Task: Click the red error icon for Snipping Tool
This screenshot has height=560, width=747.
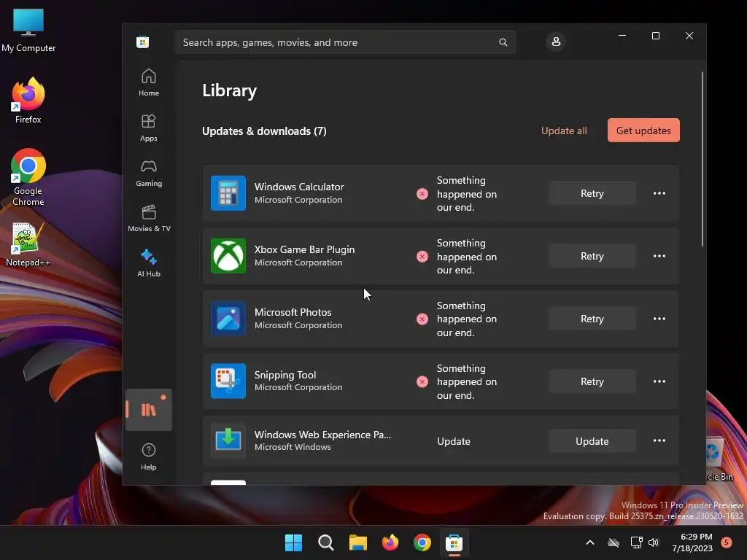Action: tap(422, 382)
